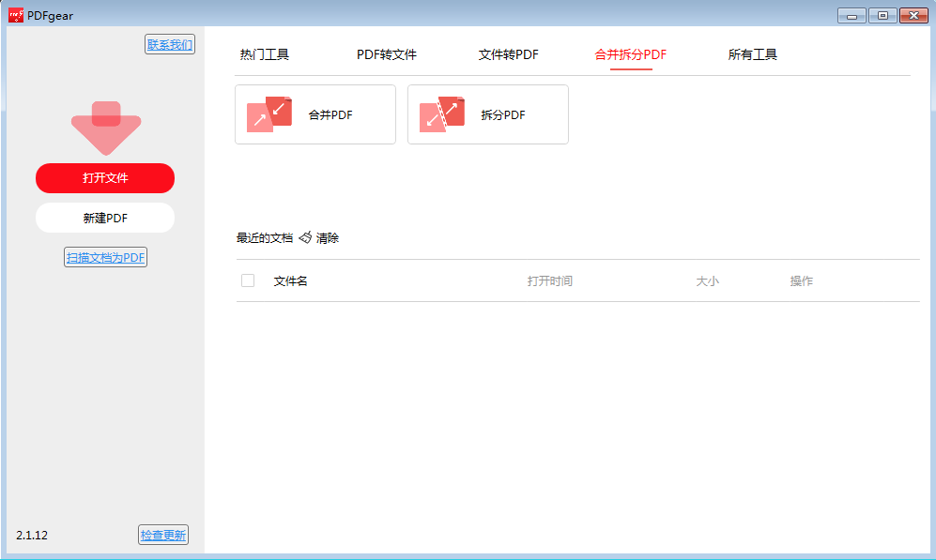Switch to the 热门工具 tab
The width and height of the screenshot is (936, 560).
pyautogui.click(x=265, y=54)
